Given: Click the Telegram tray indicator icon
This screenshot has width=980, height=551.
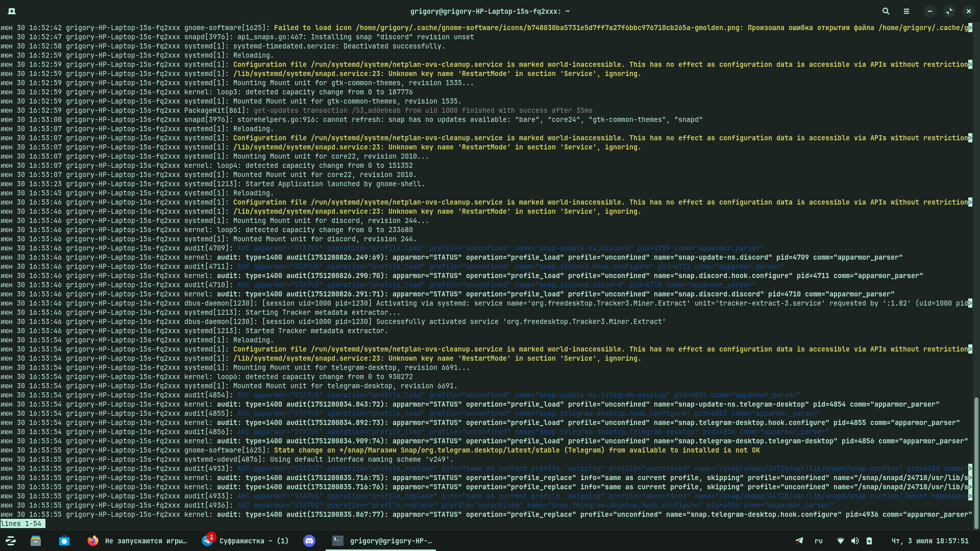Looking at the screenshot, I should 799,541.
